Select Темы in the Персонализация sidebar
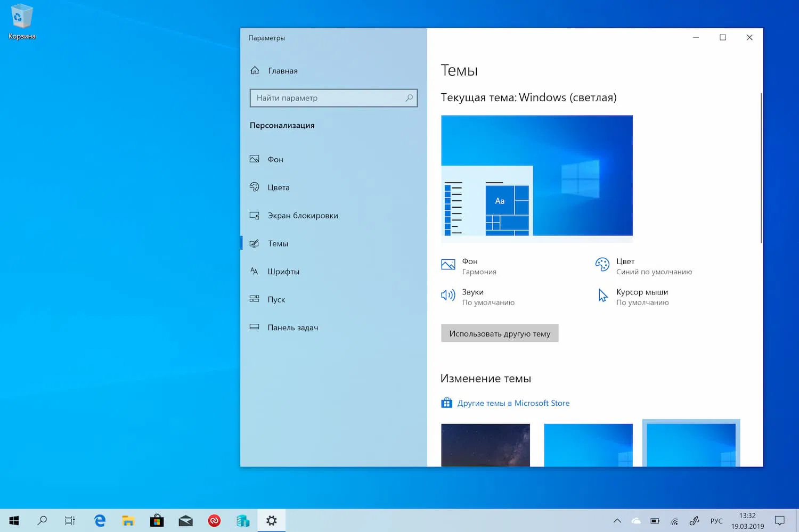This screenshot has height=532, width=799. (278, 243)
